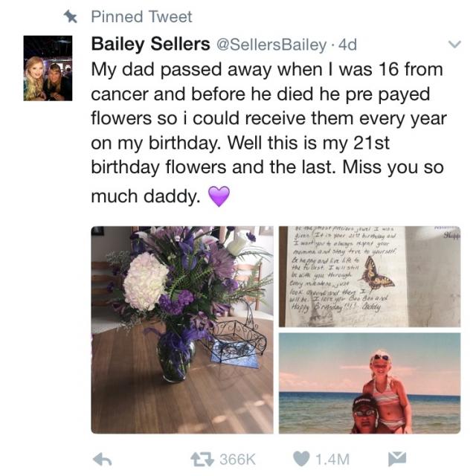Visit profile via the Bailey Sellers name

click(x=150, y=44)
